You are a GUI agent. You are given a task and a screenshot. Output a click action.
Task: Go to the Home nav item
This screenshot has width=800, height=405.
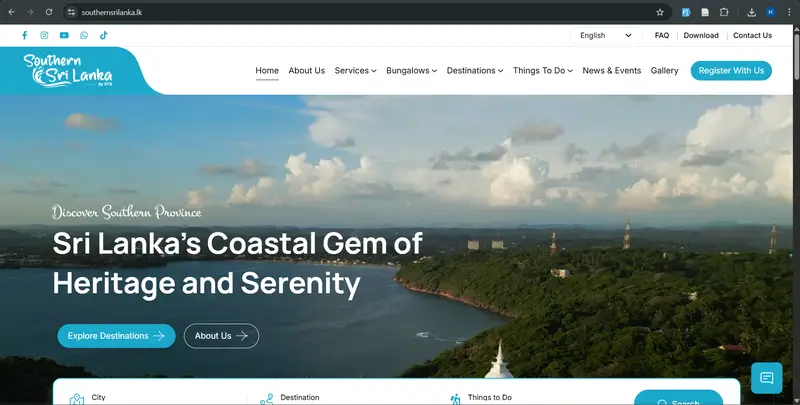coord(267,70)
